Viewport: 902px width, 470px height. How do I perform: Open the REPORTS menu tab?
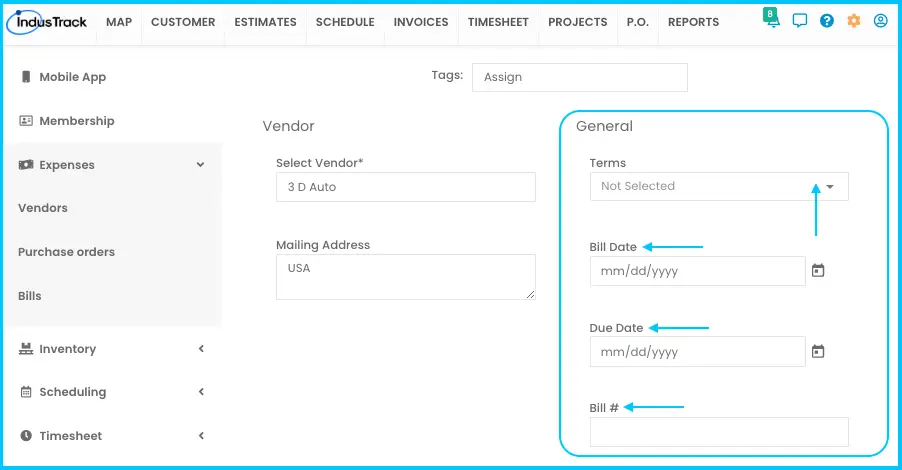[x=693, y=22]
